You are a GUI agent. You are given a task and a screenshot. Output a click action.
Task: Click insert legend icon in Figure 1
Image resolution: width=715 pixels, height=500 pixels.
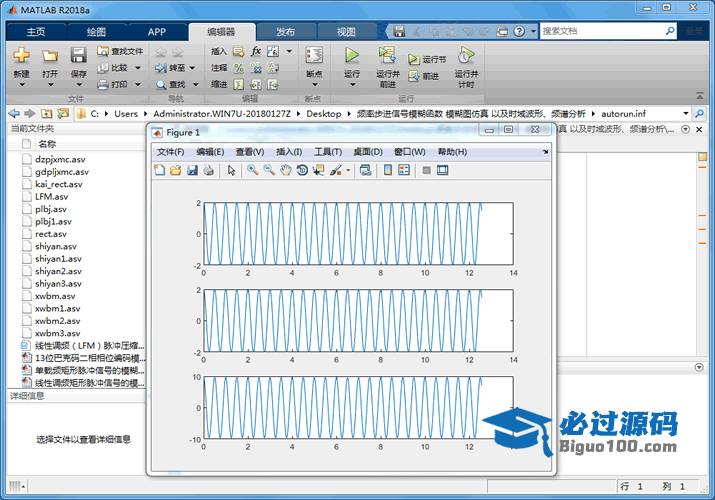[x=404, y=170]
